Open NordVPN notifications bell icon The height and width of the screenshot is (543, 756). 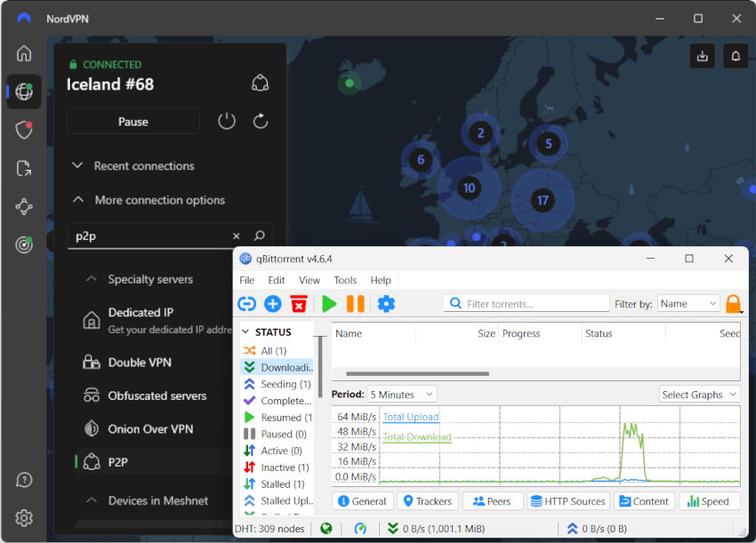736,56
